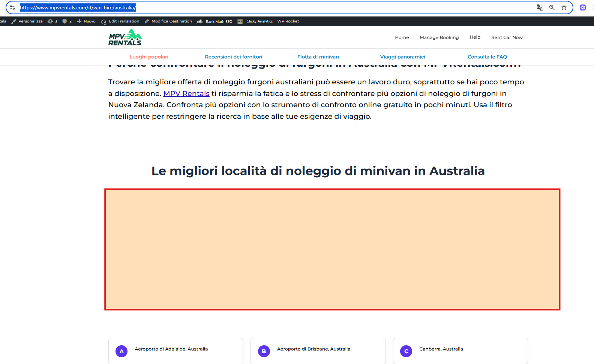Screen dimensions: 594x364
Task: Follow the MPV Rentals text link
Action: point(186,94)
